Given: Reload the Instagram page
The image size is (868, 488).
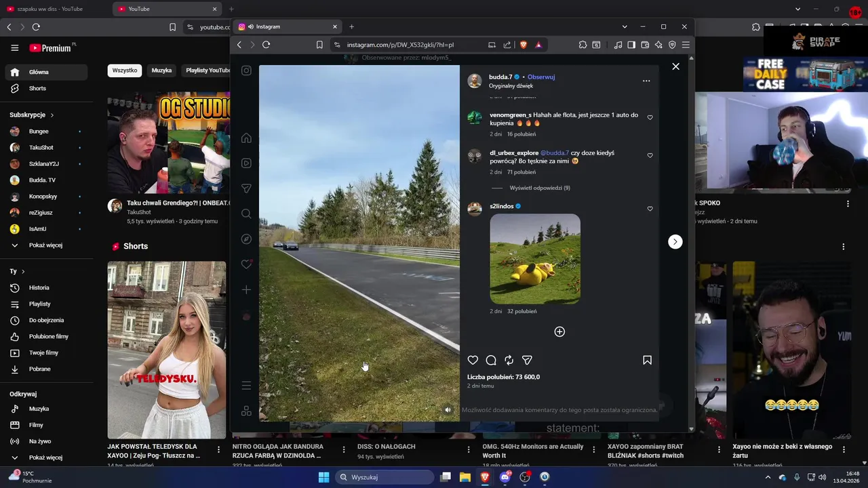Looking at the screenshot, I should pos(266,45).
